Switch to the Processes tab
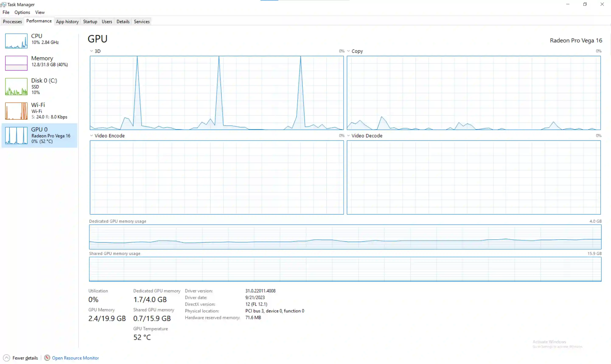 [x=12, y=22]
